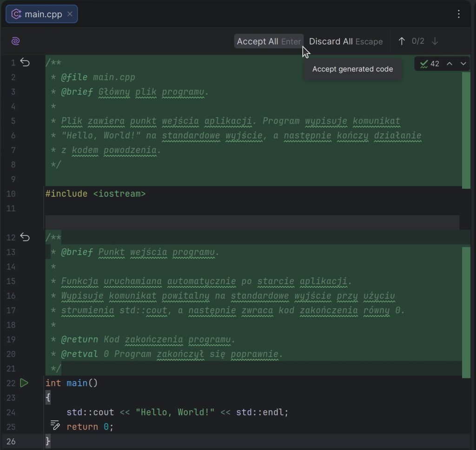
Task: Click the Funkcja uruchamiana automatycznie comment line
Action: tap(201, 281)
